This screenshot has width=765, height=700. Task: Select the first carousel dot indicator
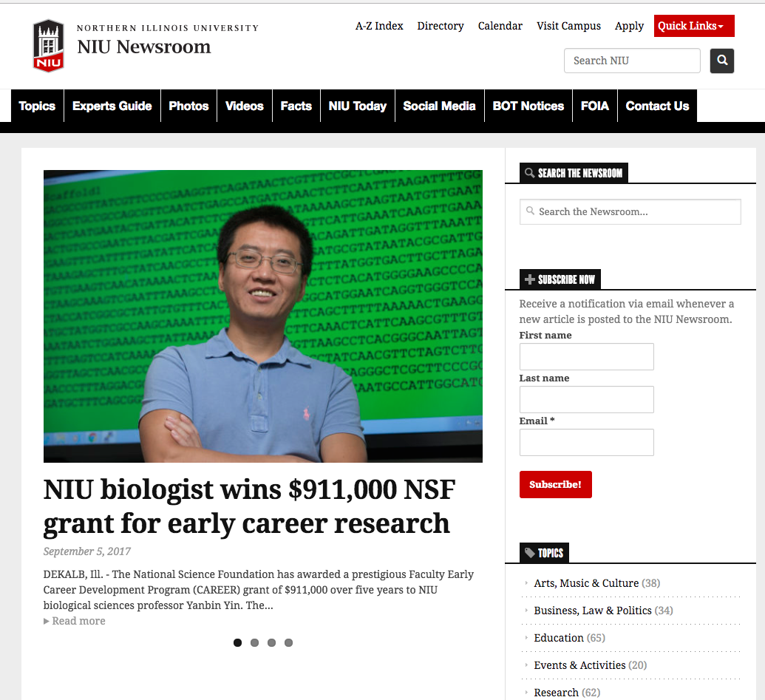pos(237,642)
